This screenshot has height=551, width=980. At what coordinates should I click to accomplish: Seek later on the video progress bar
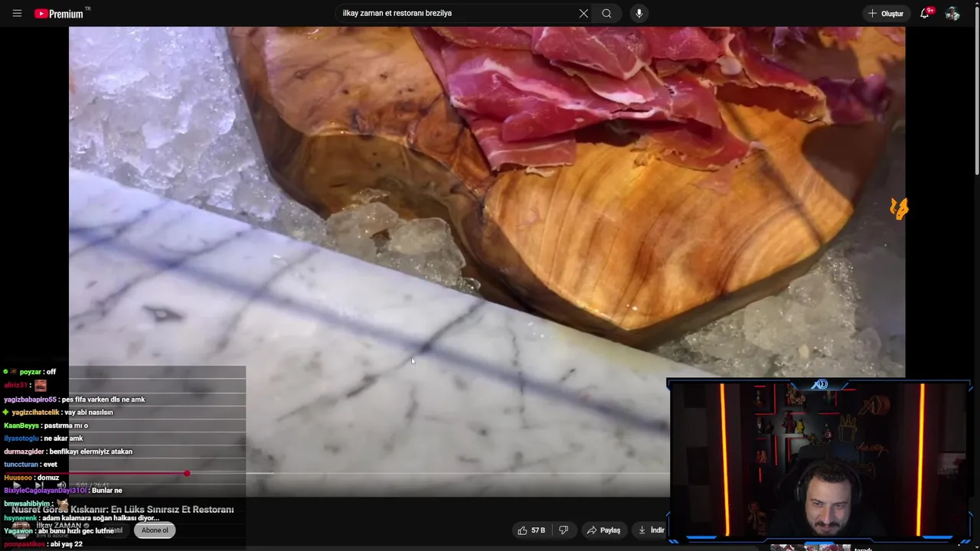click(429, 474)
